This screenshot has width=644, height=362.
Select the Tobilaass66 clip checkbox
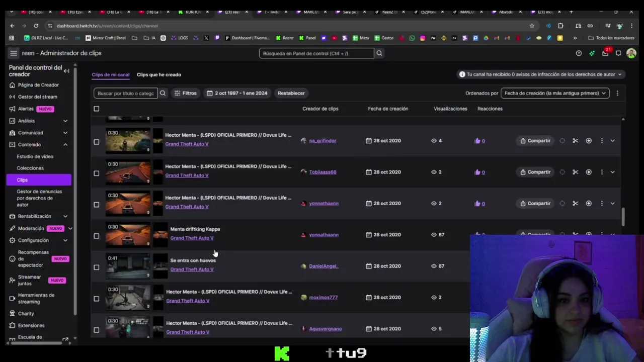click(97, 173)
